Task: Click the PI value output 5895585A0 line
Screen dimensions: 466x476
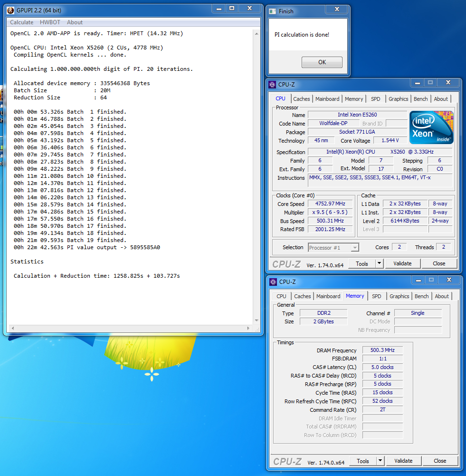Action: click(87, 247)
